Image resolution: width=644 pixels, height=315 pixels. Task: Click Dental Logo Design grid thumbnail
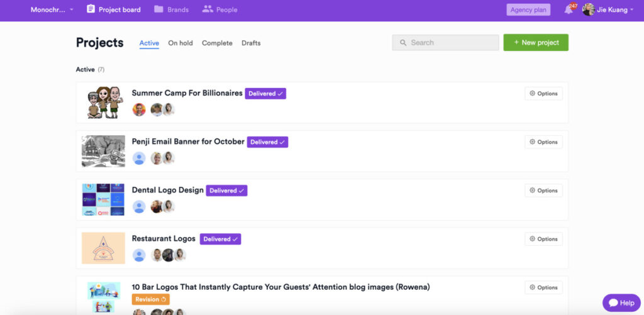[x=104, y=199]
